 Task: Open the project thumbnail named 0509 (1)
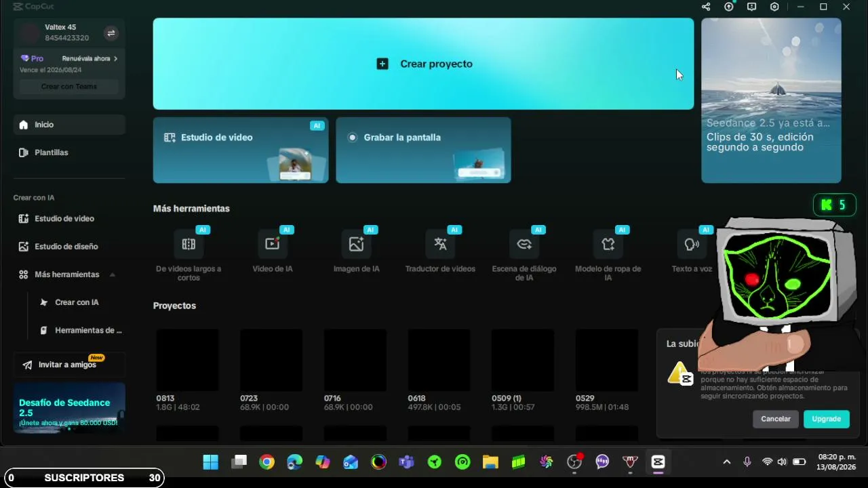[523, 360]
